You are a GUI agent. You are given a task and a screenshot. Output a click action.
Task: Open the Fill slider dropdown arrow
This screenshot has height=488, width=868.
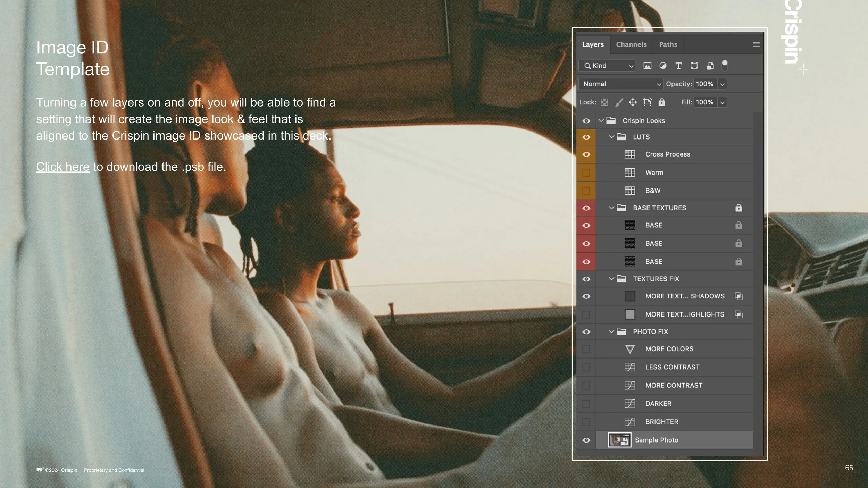[x=723, y=102]
